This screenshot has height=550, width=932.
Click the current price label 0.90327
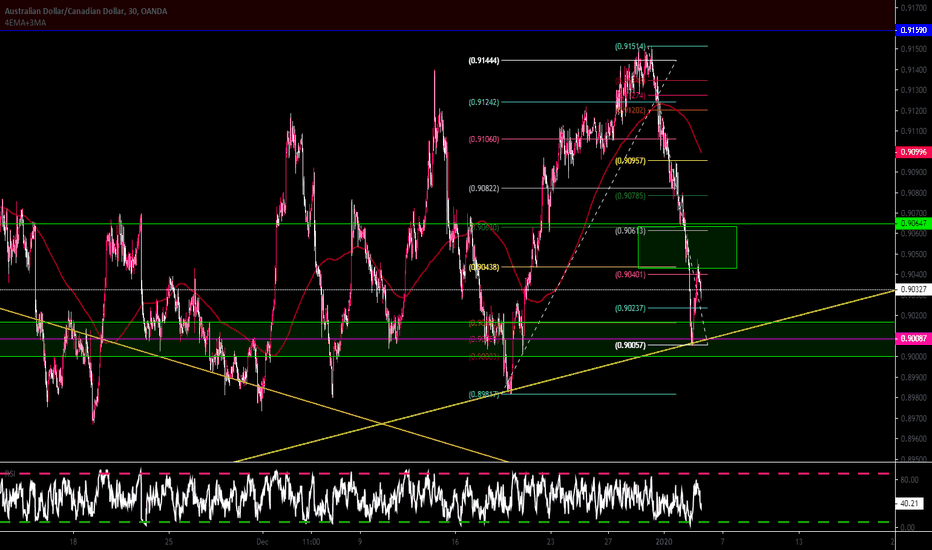click(x=912, y=290)
